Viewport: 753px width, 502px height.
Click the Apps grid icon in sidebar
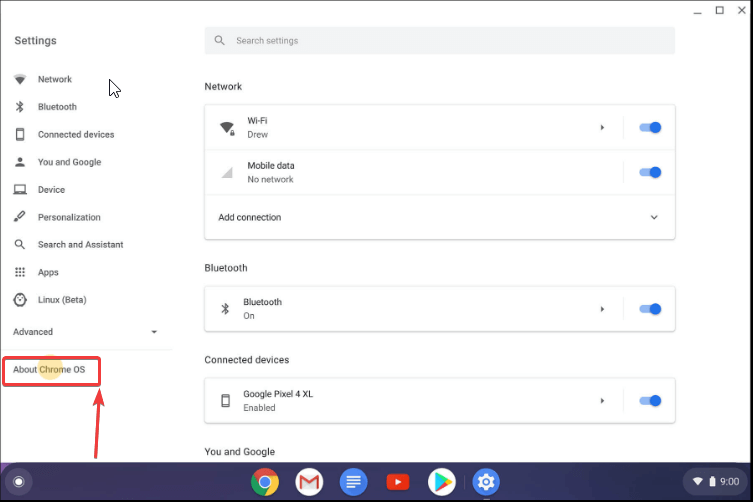(x=20, y=272)
